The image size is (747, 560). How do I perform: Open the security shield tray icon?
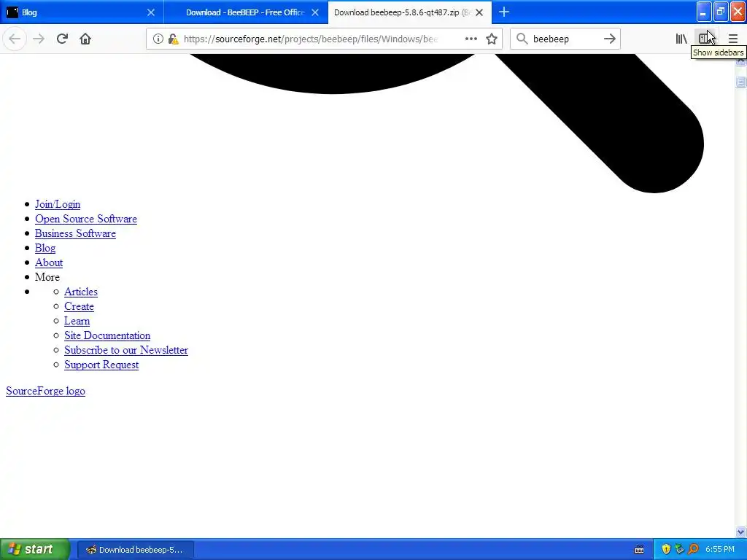(666, 550)
